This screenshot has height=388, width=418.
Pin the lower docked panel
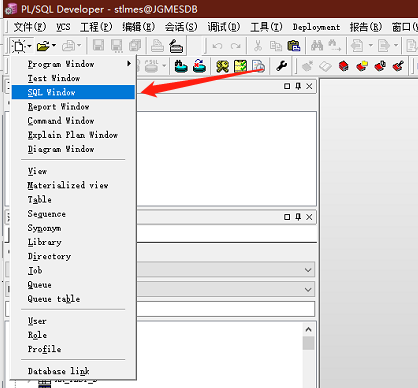tap(298, 217)
